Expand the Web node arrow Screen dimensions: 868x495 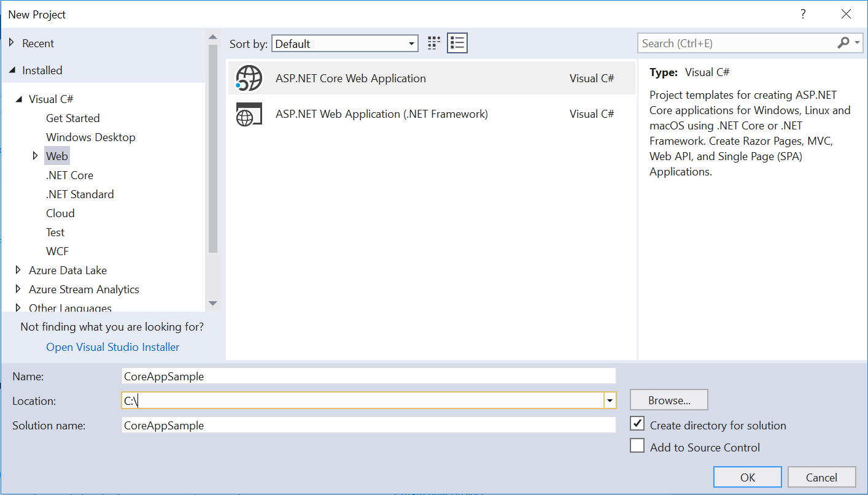36,156
